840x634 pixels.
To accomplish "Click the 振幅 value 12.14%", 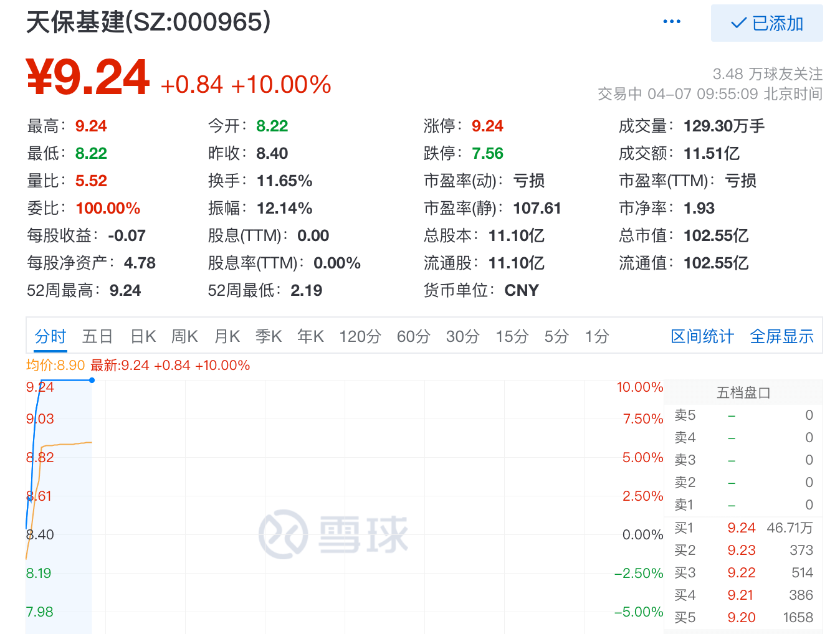I will tap(284, 208).
